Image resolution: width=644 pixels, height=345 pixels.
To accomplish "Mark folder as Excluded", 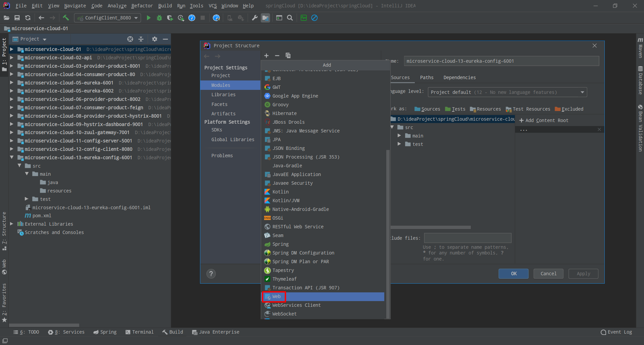I will tap(569, 109).
